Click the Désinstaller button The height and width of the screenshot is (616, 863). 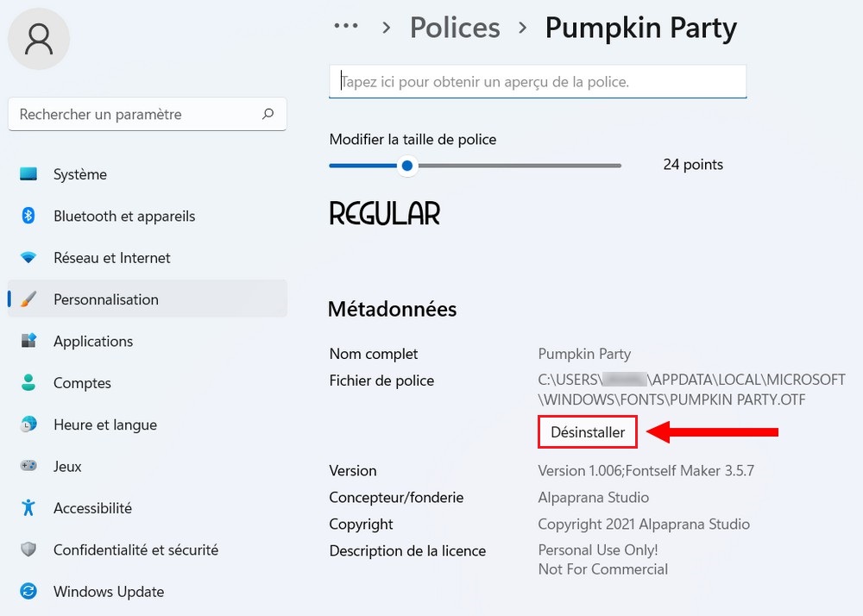[587, 431]
